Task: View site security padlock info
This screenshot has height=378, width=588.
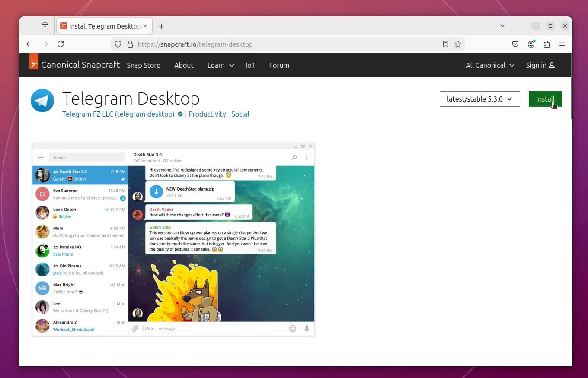Action: pos(130,44)
